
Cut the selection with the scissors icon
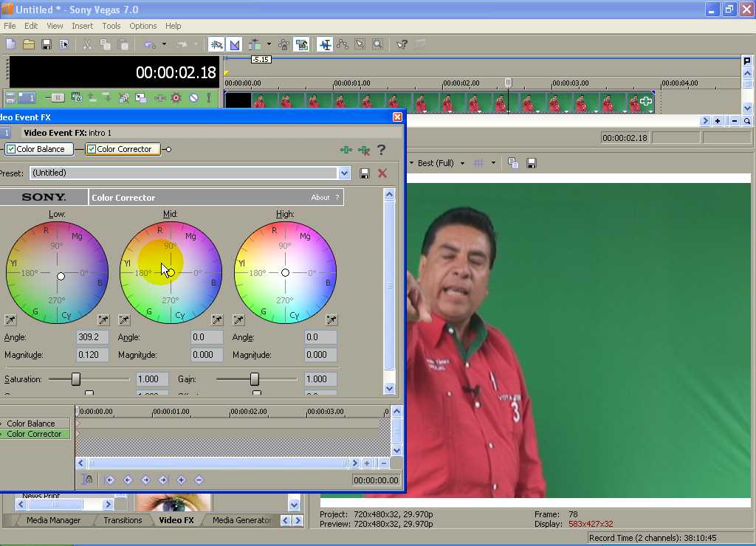pos(87,45)
